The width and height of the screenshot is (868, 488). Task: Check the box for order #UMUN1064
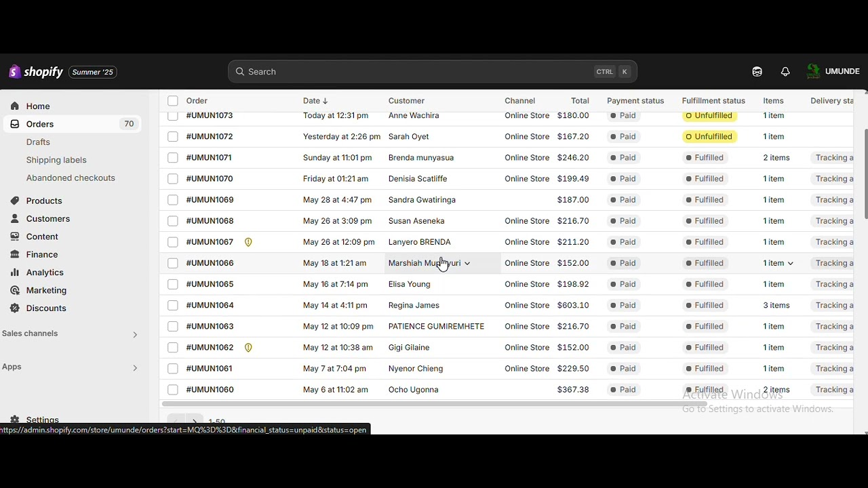[x=173, y=305]
